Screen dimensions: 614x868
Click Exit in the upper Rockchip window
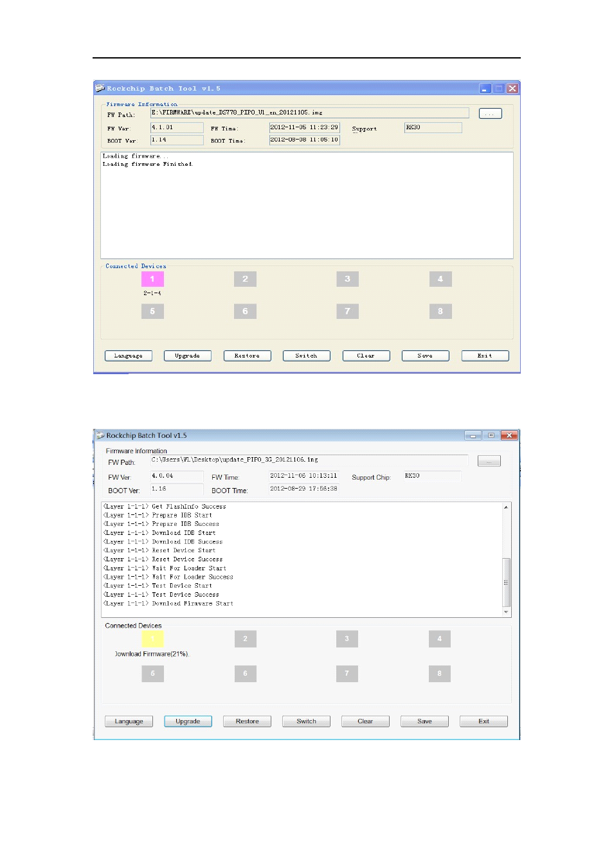tap(485, 356)
